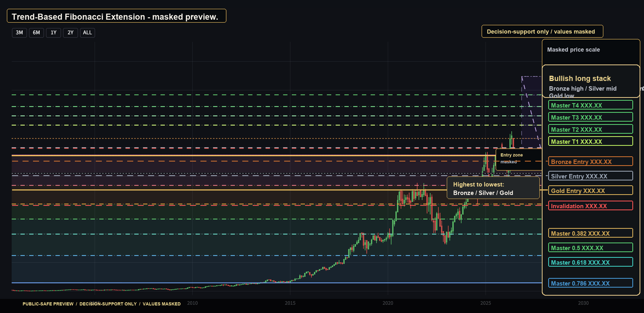Click the 'Highest to lowest:' callout heading
Viewport: 644px width, 313px height.
pos(479,184)
